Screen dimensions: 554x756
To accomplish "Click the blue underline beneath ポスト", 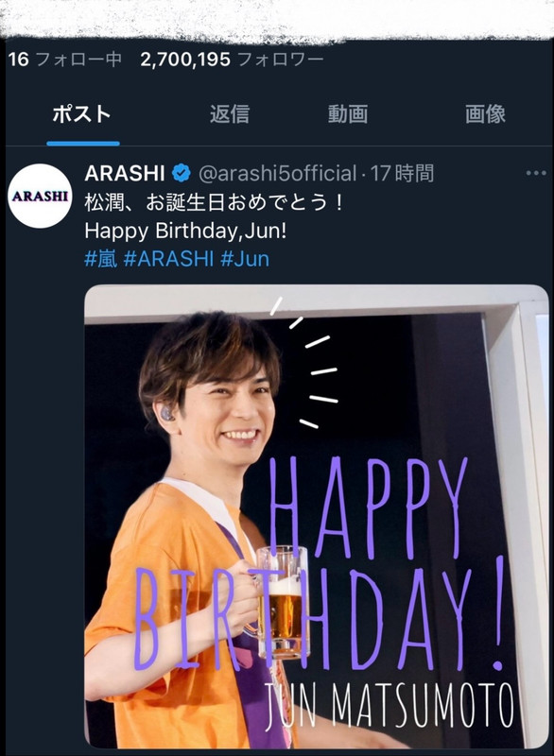I will (x=83, y=144).
